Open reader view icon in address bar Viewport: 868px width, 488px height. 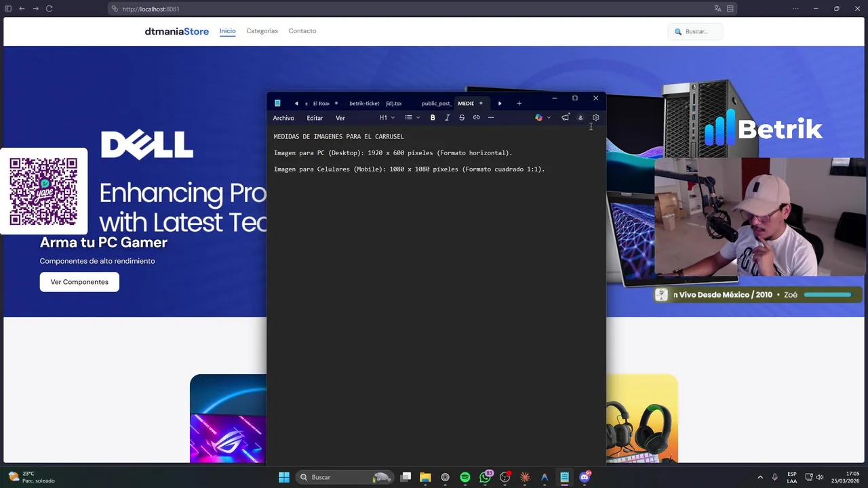730,9
